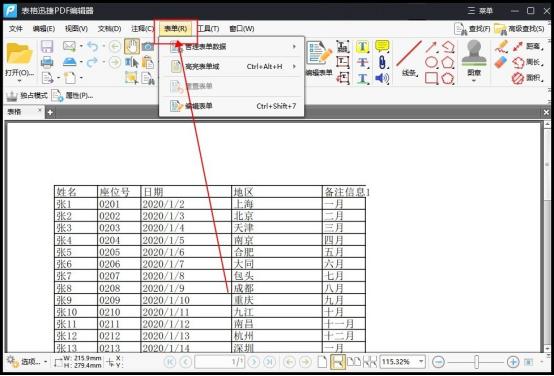
Task: Click the undo arrow icon
Action: coord(93,46)
